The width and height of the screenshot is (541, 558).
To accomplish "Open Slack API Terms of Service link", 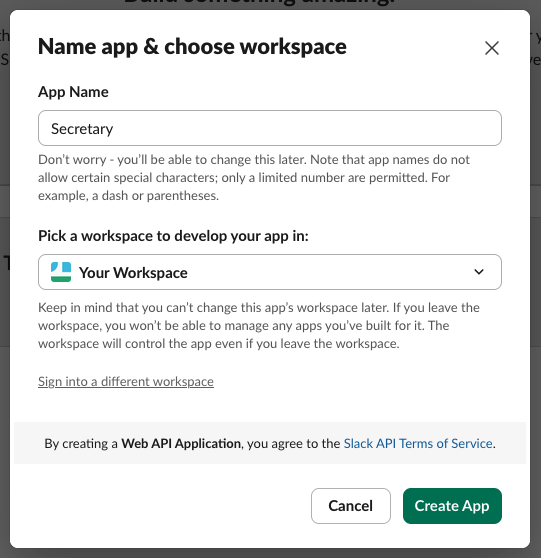I will click(x=418, y=443).
